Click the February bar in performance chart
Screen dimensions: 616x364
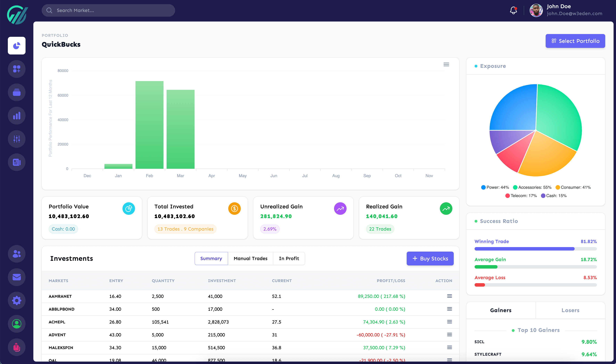coord(149,125)
